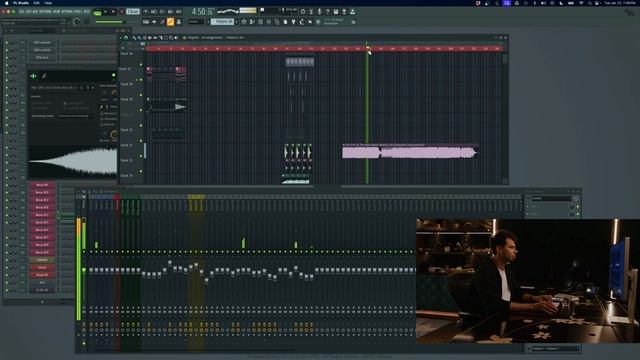Open the PATTERNS menu in FL Studio

[45, 11]
